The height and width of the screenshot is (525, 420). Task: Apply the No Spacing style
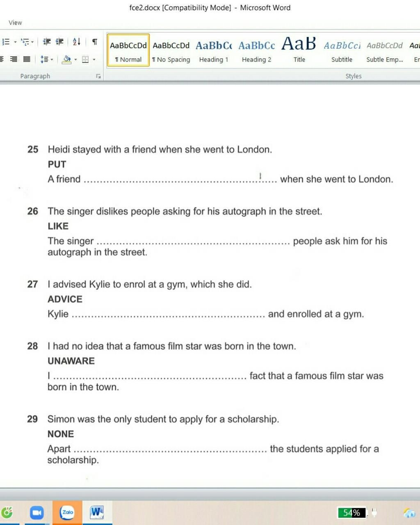171,50
